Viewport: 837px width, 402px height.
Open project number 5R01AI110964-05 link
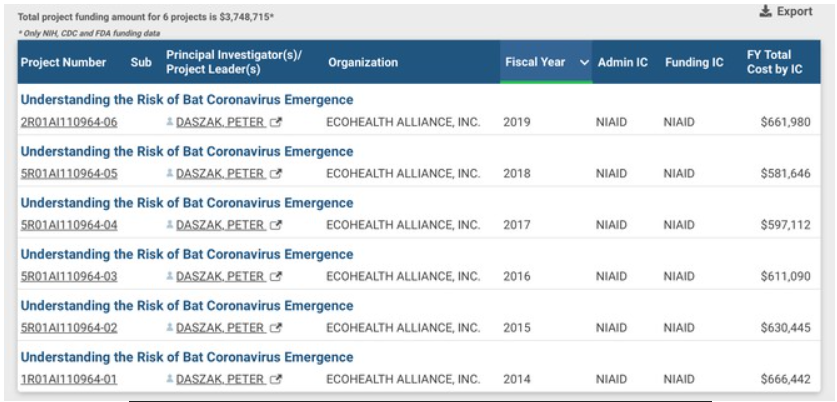[x=69, y=174]
